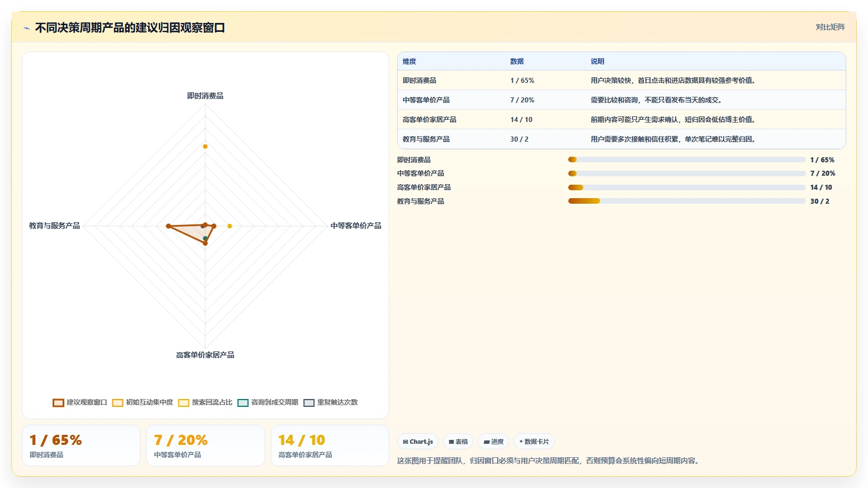Click progress value label 7 / 20%
Viewport: 868px width, 488px height.
823,173
